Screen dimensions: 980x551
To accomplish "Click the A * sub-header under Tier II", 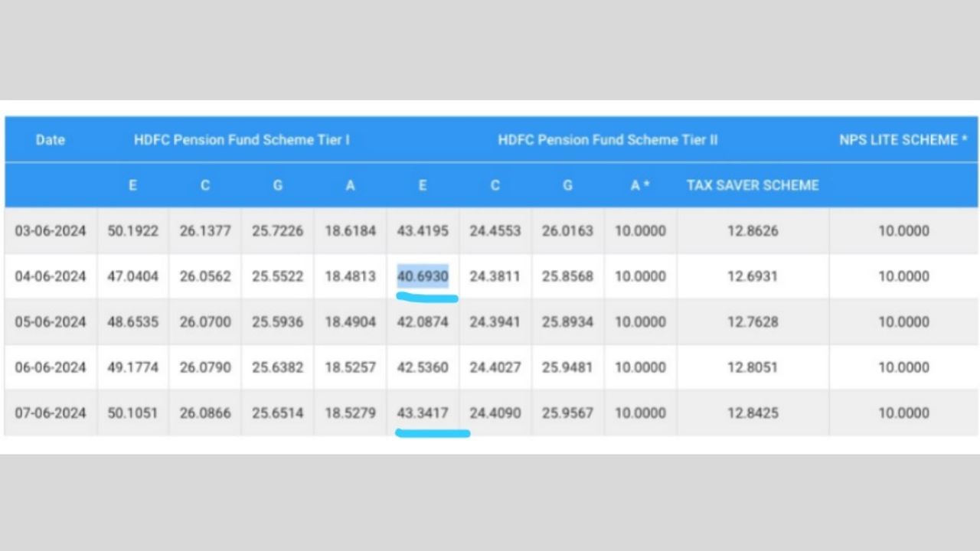I will 640,185.
